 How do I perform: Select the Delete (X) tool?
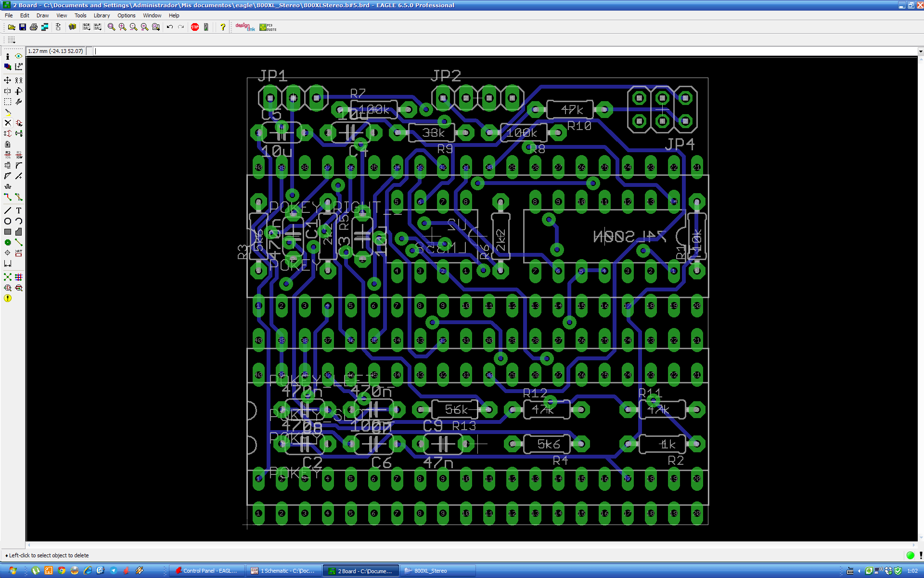pos(8,123)
